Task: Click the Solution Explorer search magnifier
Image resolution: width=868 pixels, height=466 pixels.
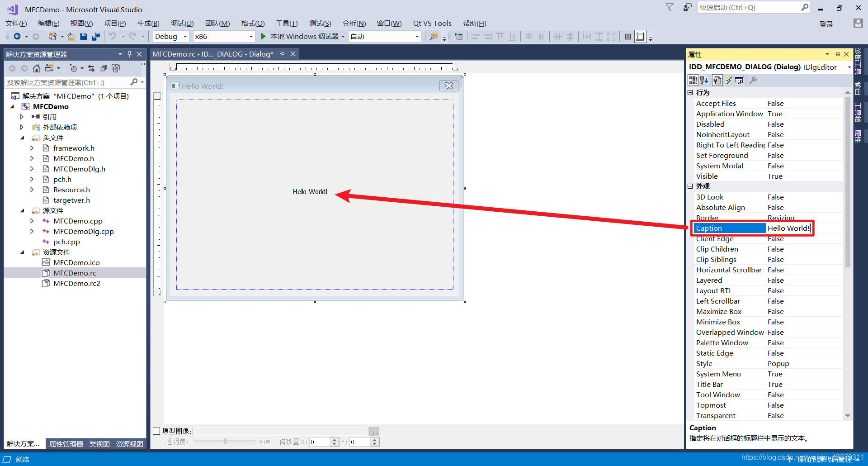Action: point(134,82)
